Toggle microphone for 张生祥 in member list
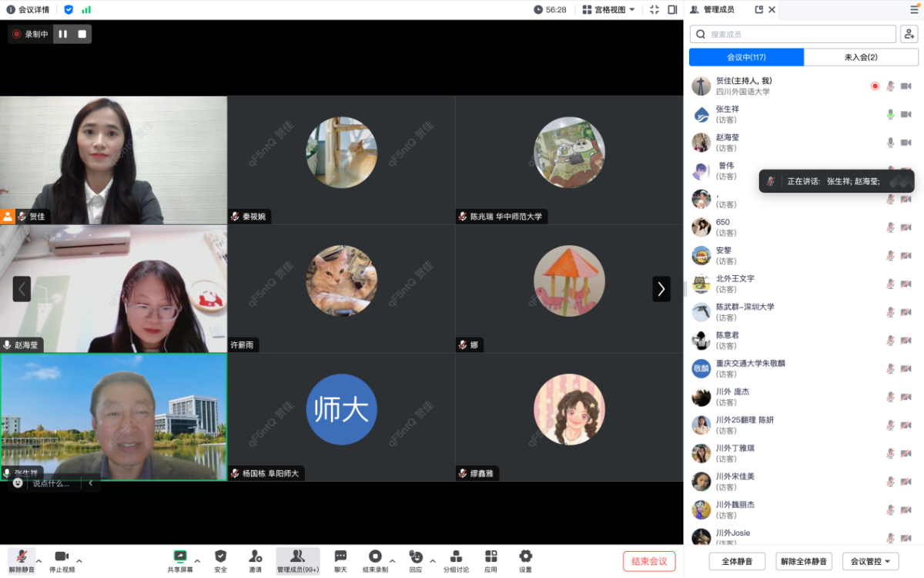The height and width of the screenshot is (578, 924). 890,115
